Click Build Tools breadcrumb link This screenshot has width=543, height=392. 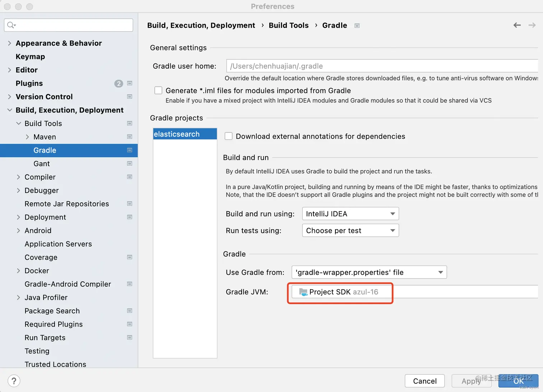click(x=289, y=26)
